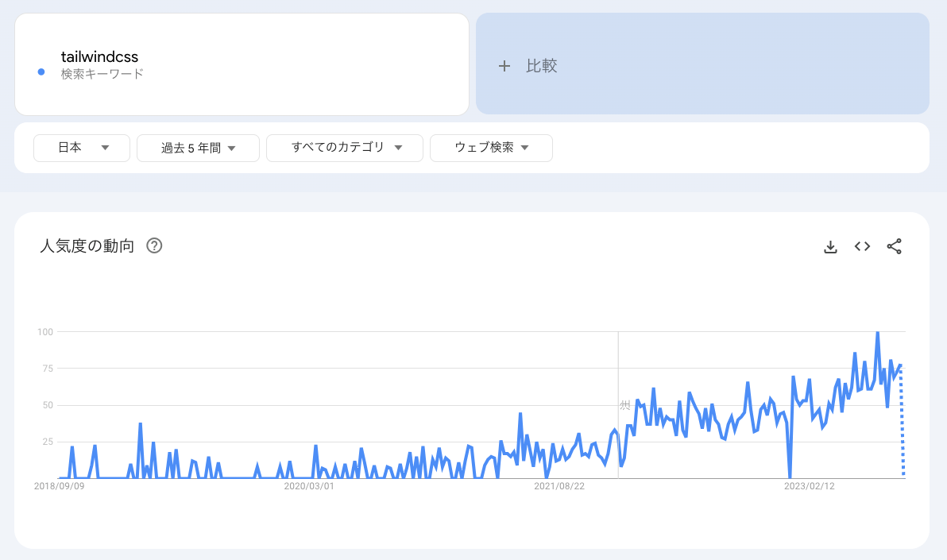Image resolution: width=947 pixels, height=560 pixels.
Task: Click the 比較 compare button
Action: point(702,64)
